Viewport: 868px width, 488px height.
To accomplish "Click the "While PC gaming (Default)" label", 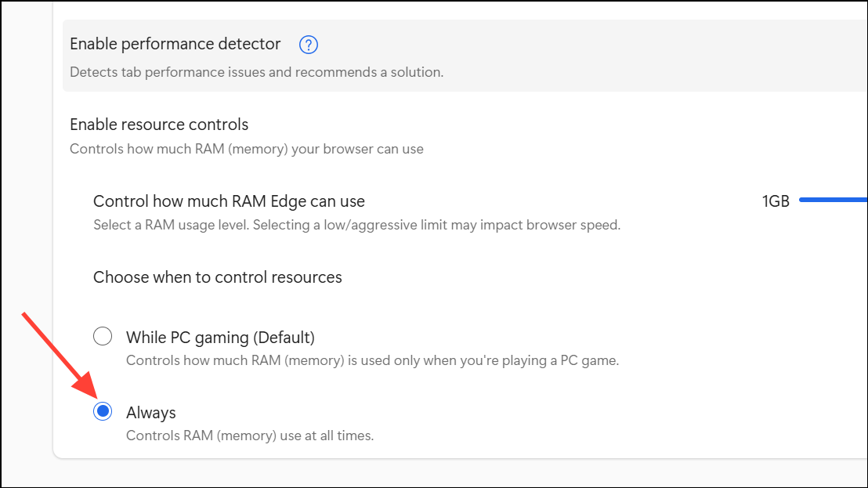I will (220, 338).
